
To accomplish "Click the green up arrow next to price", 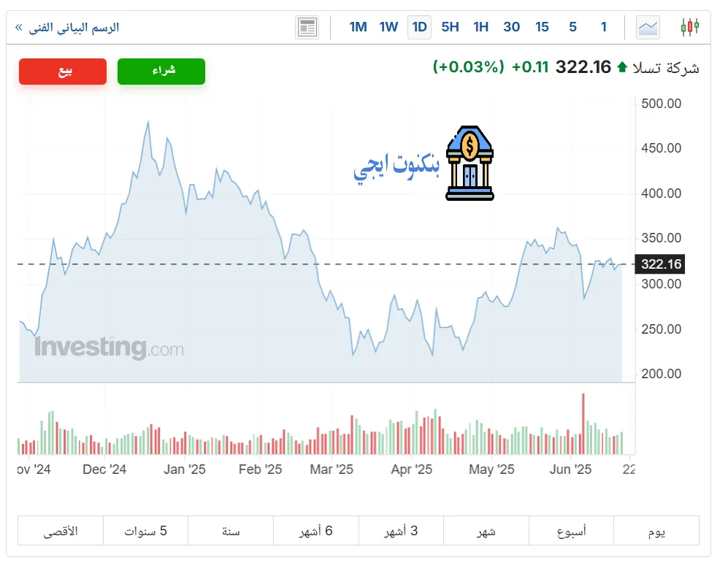I will (621, 68).
